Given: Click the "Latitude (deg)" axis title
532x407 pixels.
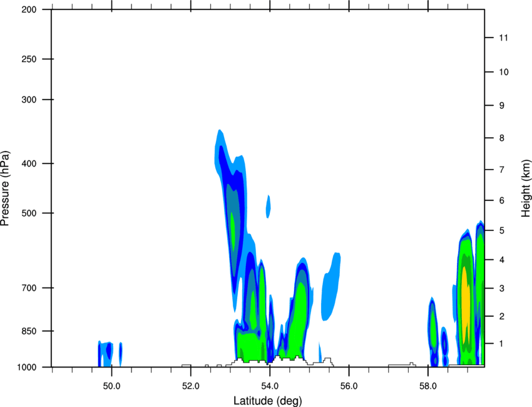Looking at the screenshot, I should click(x=267, y=401).
